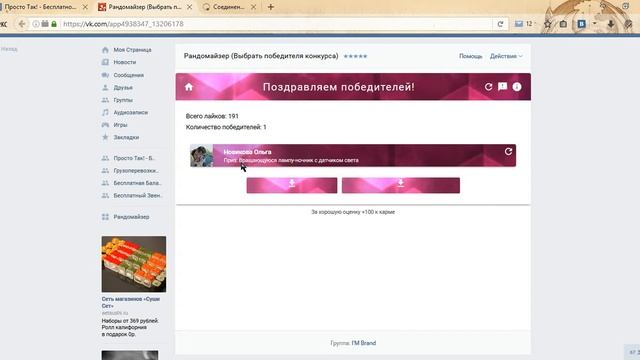Click the Закладки star icon

[x=105, y=137]
